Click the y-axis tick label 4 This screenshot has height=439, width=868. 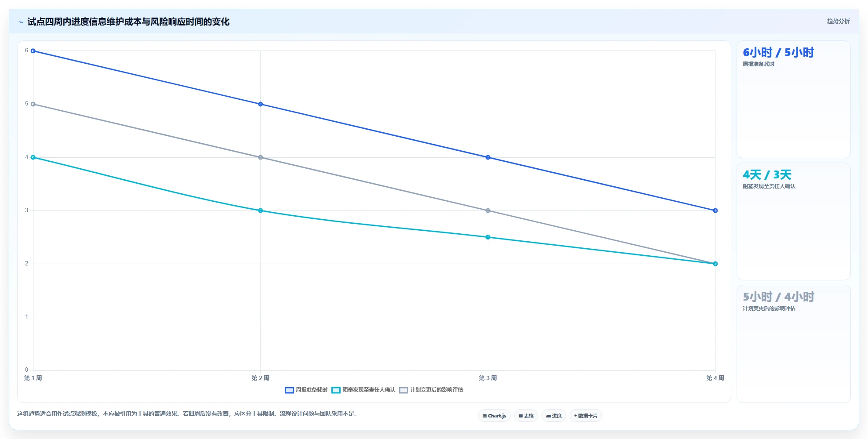click(x=26, y=157)
